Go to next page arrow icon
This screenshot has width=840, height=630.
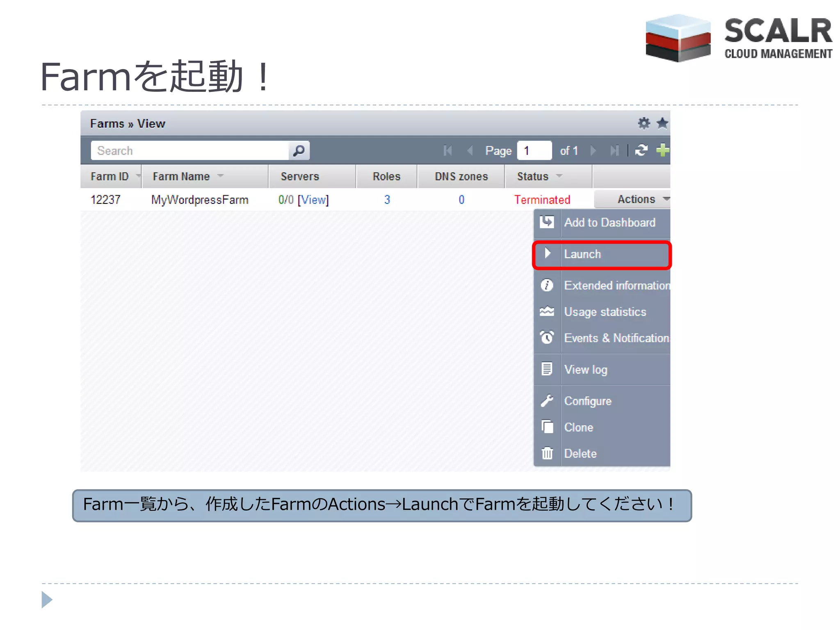pyautogui.click(x=593, y=151)
